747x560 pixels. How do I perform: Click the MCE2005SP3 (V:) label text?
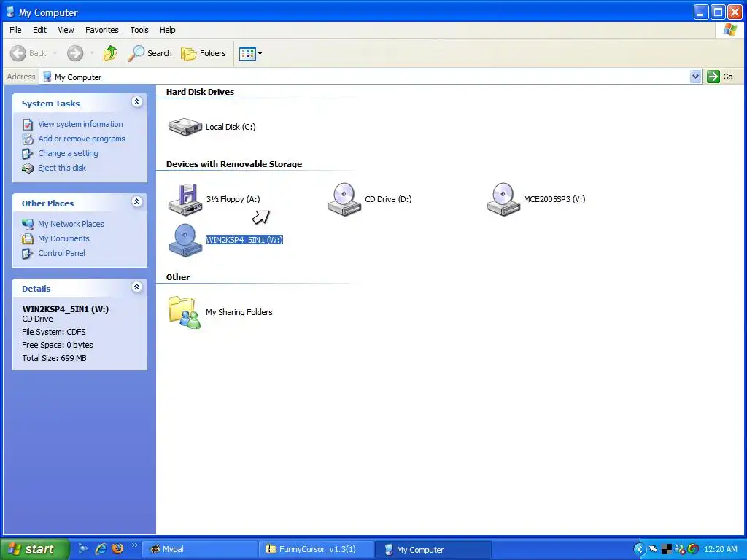click(554, 199)
